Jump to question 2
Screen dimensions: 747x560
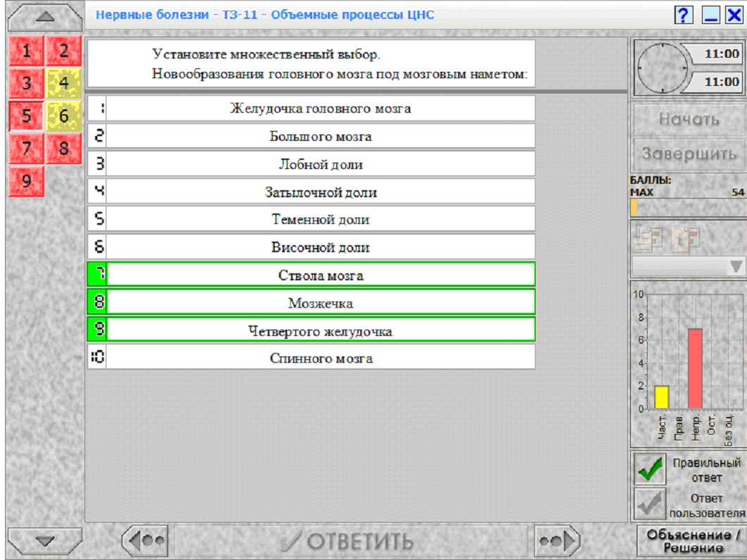64,51
